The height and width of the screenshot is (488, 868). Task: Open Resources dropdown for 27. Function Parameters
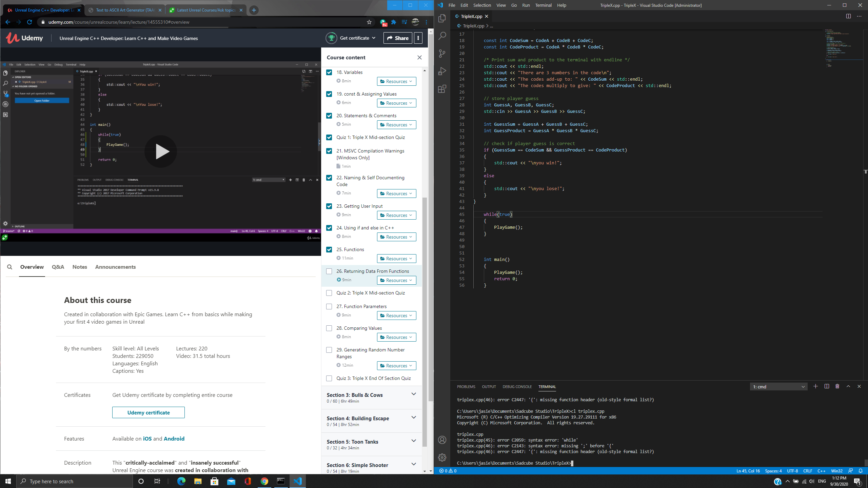pos(396,316)
